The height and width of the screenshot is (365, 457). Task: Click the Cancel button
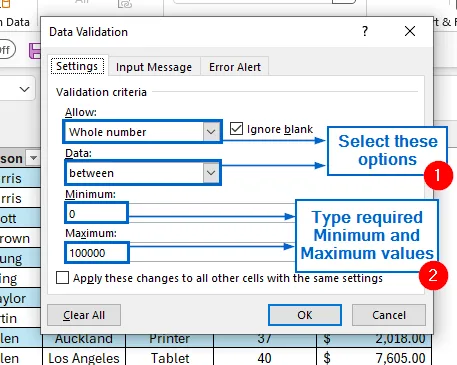coord(389,315)
